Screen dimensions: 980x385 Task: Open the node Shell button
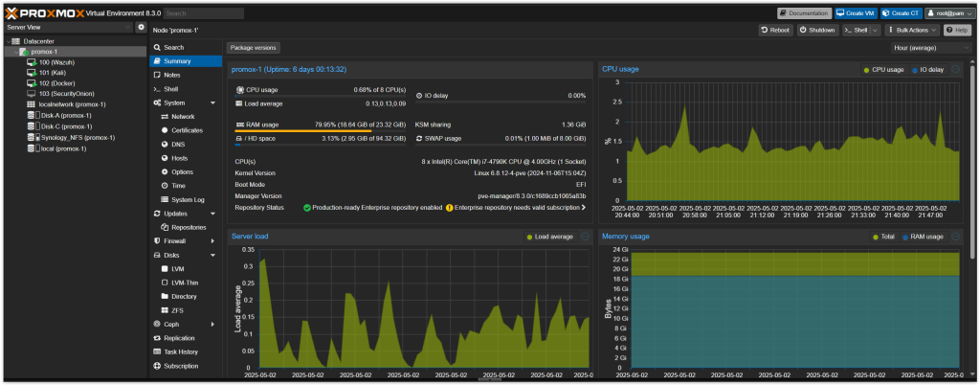tap(855, 30)
